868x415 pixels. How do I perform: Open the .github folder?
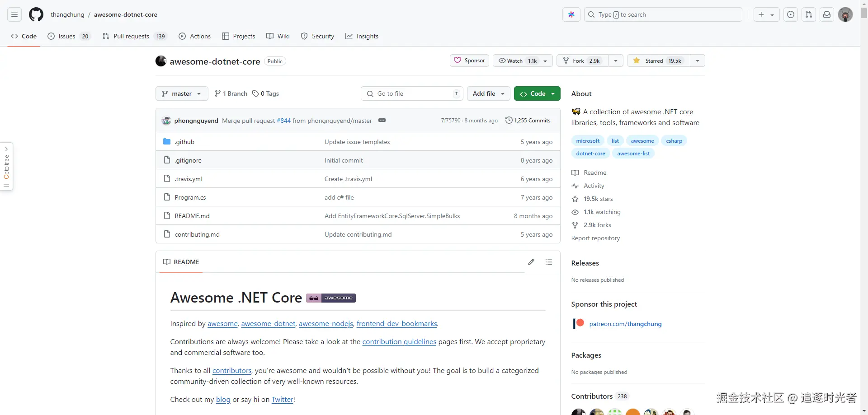tap(184, 142)
